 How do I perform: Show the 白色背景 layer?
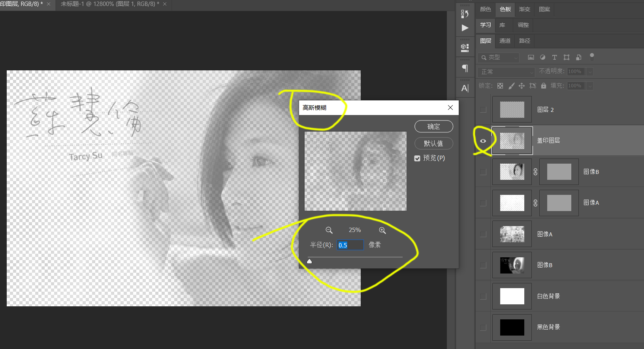coord(483,296)
